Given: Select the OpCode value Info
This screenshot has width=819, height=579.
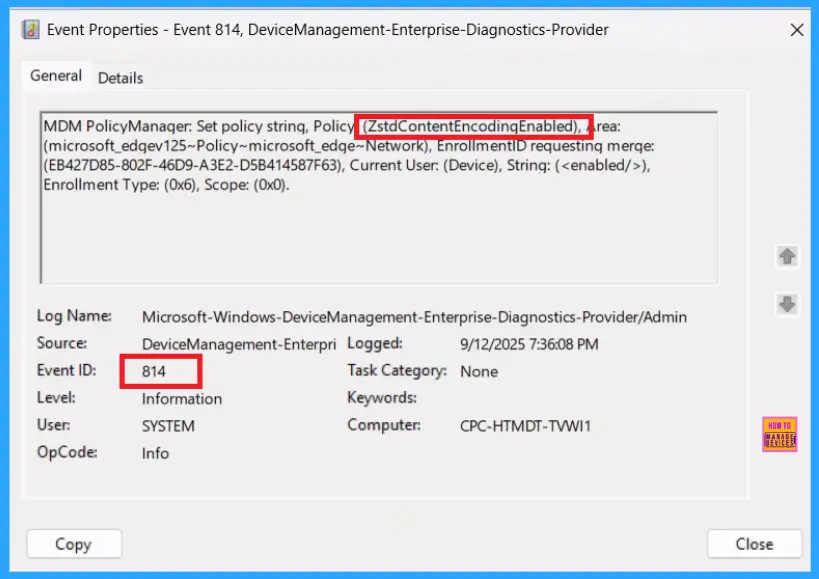Looking at the screenshot, I should pyautogui.click(x=155, y=453).
